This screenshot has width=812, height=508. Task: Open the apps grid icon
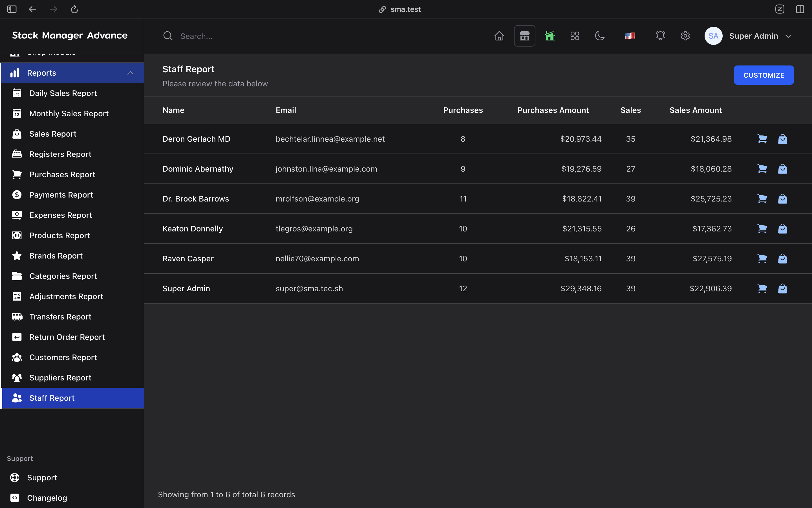575,36
